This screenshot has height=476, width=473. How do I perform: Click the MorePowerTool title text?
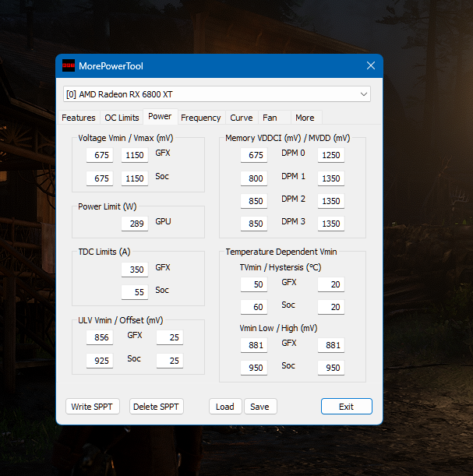coord(111,66)
